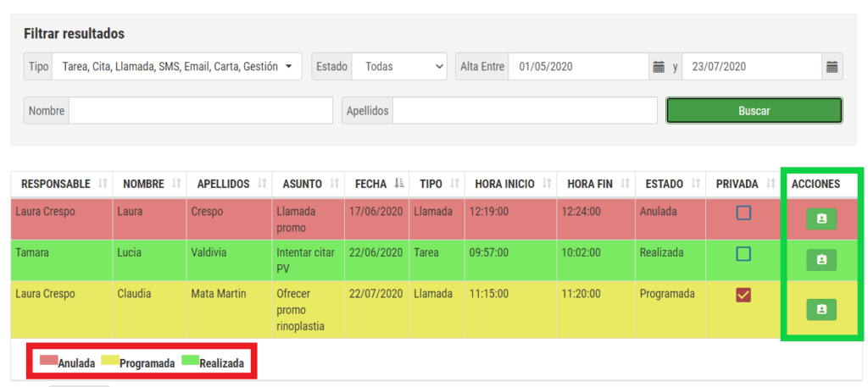This screenshot has height=387, width=868.
Task: Open contact action for Laura Crespo Anulada row
Action: [821, 218]
